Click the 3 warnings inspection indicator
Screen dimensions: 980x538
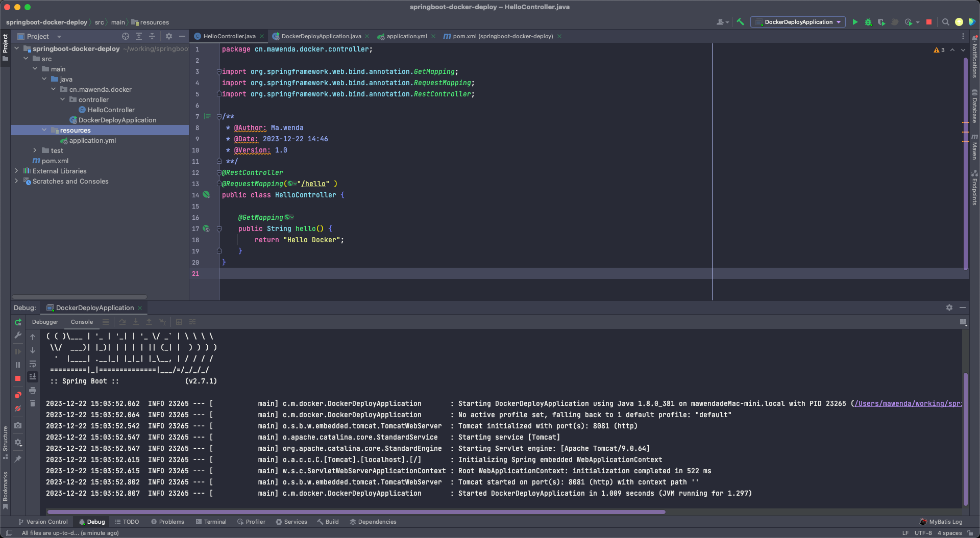[939, 50]
